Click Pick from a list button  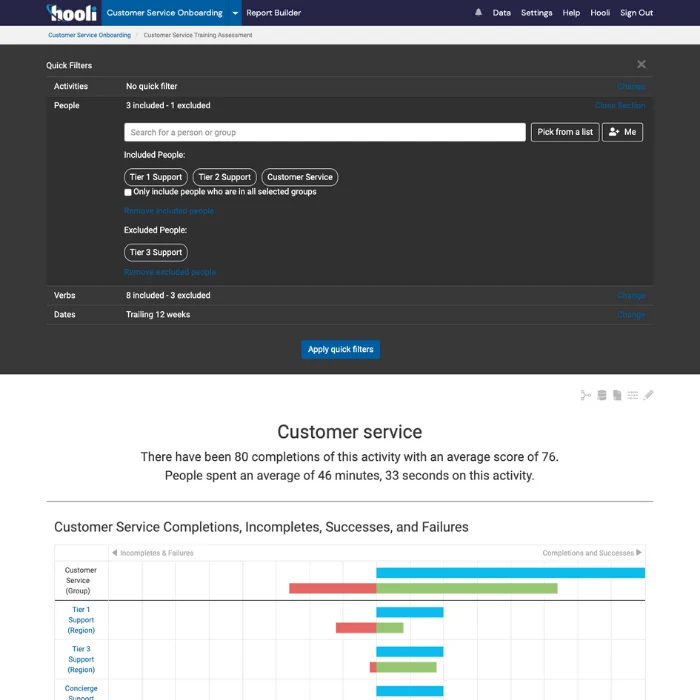click(565, 132)
